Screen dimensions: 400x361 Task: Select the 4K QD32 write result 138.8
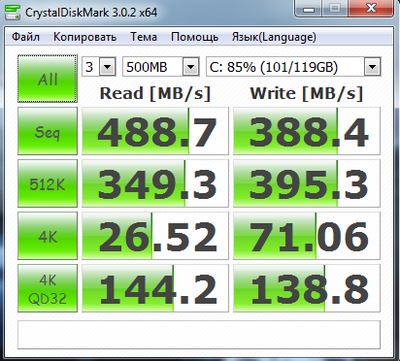(307, 288)
